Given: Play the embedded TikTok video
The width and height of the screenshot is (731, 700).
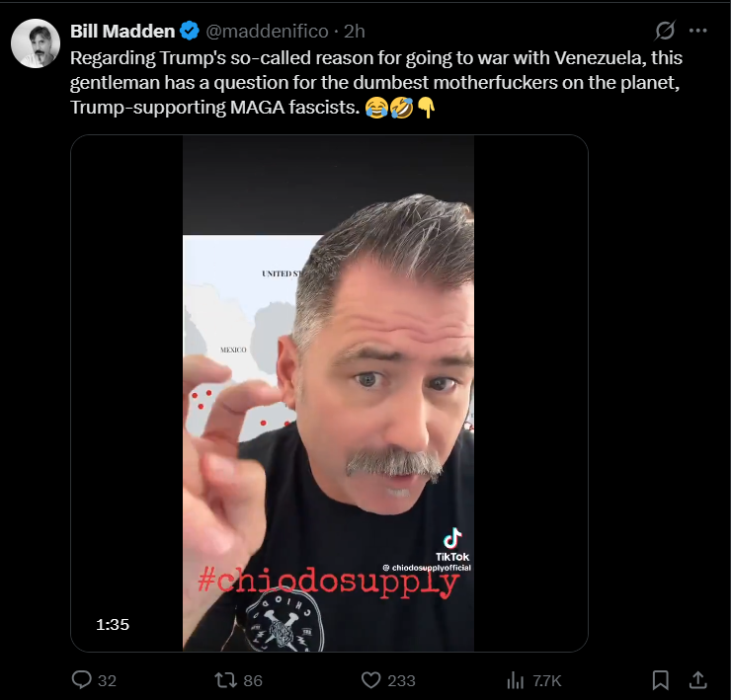Looking at the screenshot, I should pos(329,393).
